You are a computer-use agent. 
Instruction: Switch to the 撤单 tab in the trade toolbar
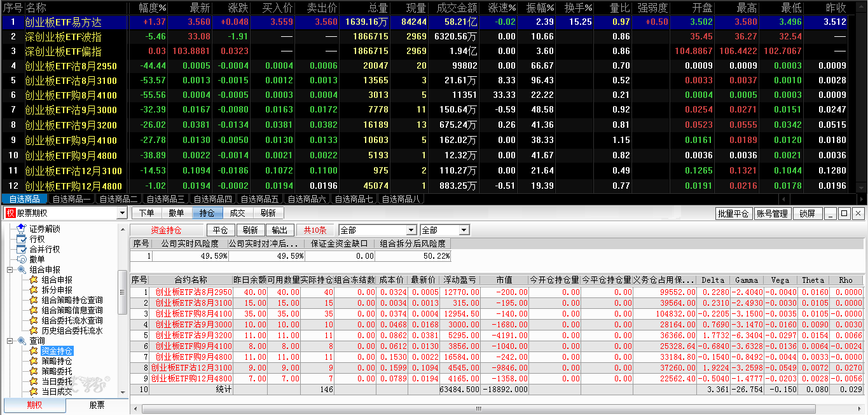point(177,214)
